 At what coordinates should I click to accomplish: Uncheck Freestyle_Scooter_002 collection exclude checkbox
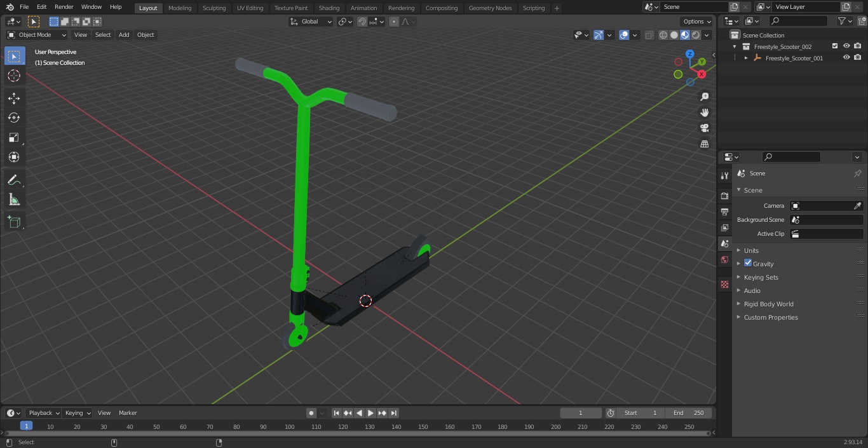pos(835,46)
